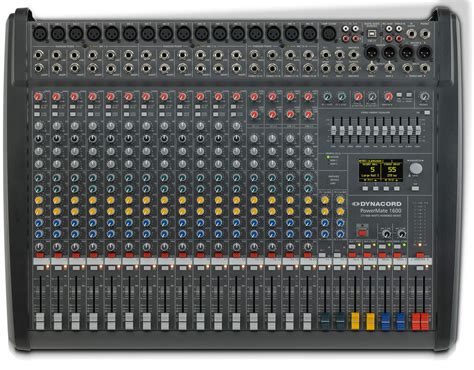
Task: Click the first soft key below the display
Action: (x=365, y=188)
